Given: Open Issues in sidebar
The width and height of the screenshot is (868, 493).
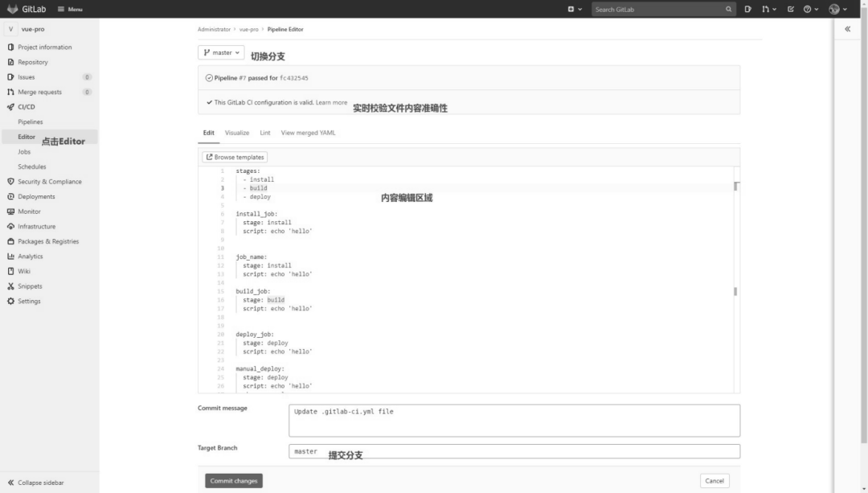Looking at the screenshot, I should click(x=26, y=77).
